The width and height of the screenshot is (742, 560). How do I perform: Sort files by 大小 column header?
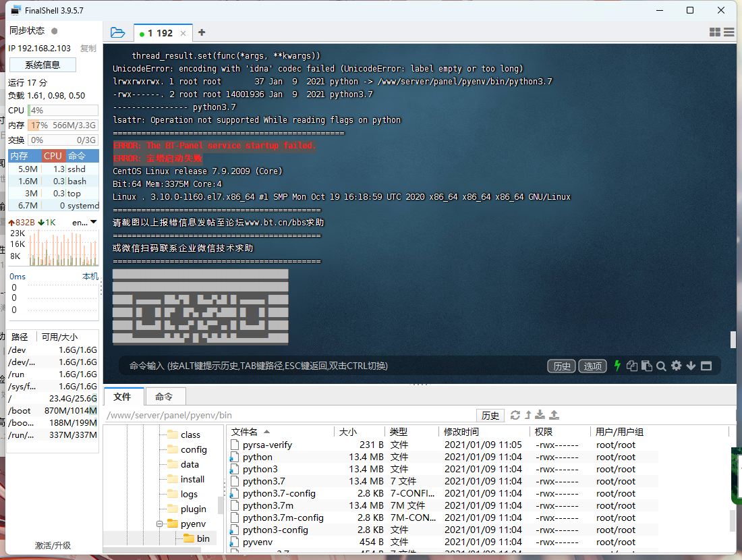359,432
